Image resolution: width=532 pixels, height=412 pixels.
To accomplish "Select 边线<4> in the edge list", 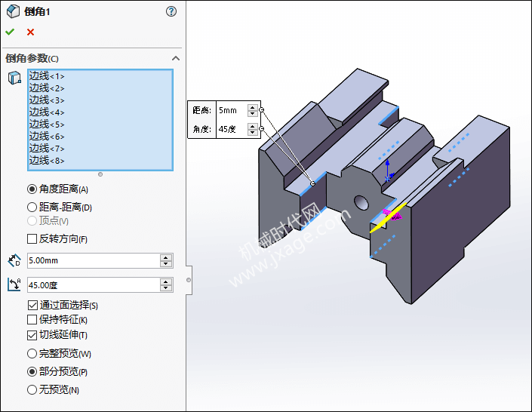I will [47, 112].
